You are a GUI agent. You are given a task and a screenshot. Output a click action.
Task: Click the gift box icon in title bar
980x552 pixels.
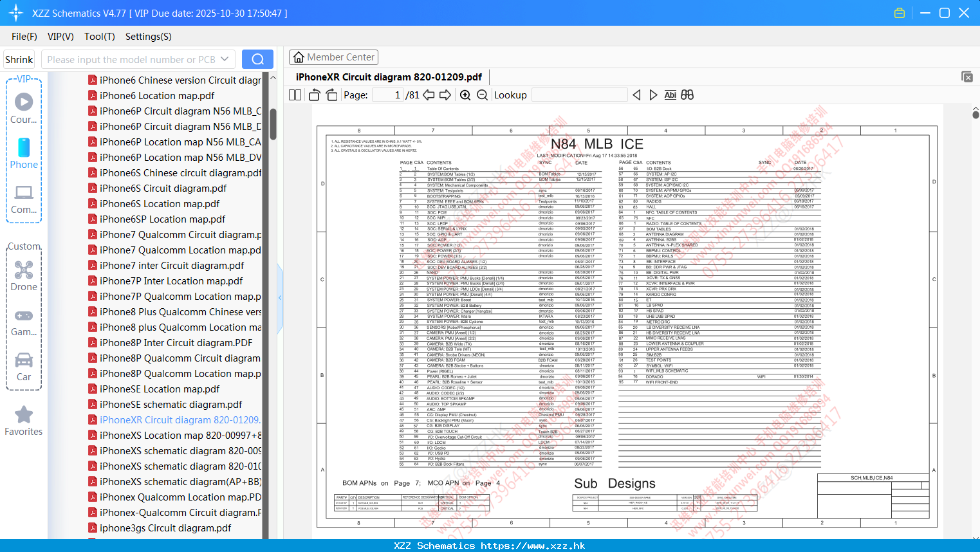coord(900,13)
